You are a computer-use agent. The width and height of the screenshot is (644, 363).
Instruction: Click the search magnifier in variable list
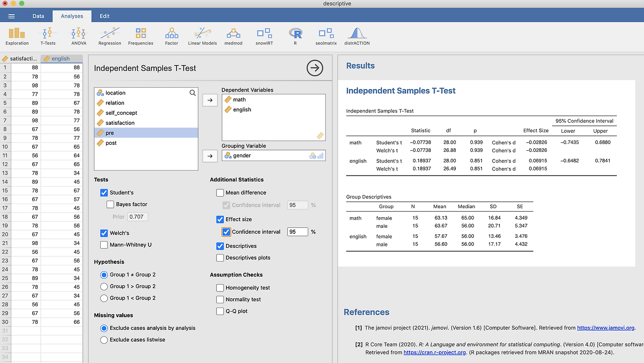(x=193, y=93)
